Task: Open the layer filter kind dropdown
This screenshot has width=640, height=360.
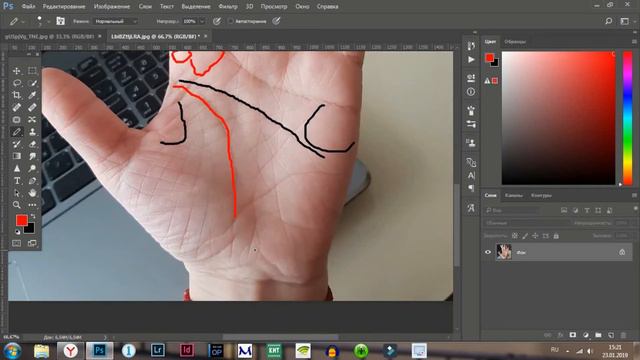Action: [x=512, y=211]
